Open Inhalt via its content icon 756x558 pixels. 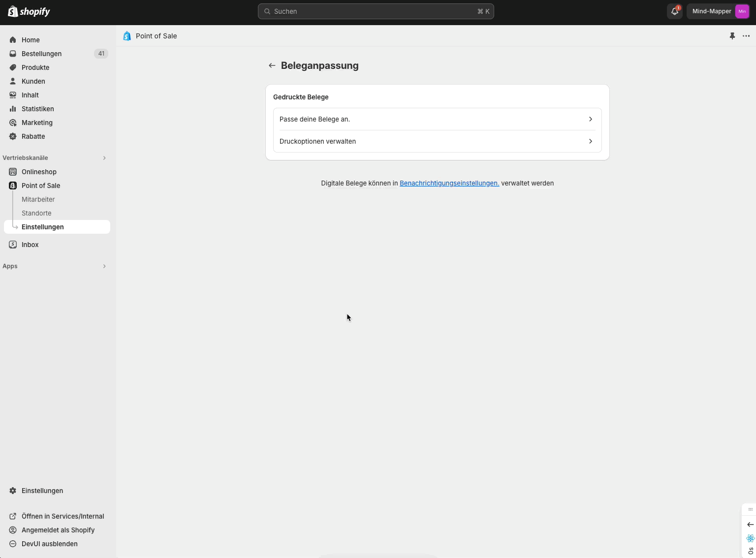pos(13,95)
